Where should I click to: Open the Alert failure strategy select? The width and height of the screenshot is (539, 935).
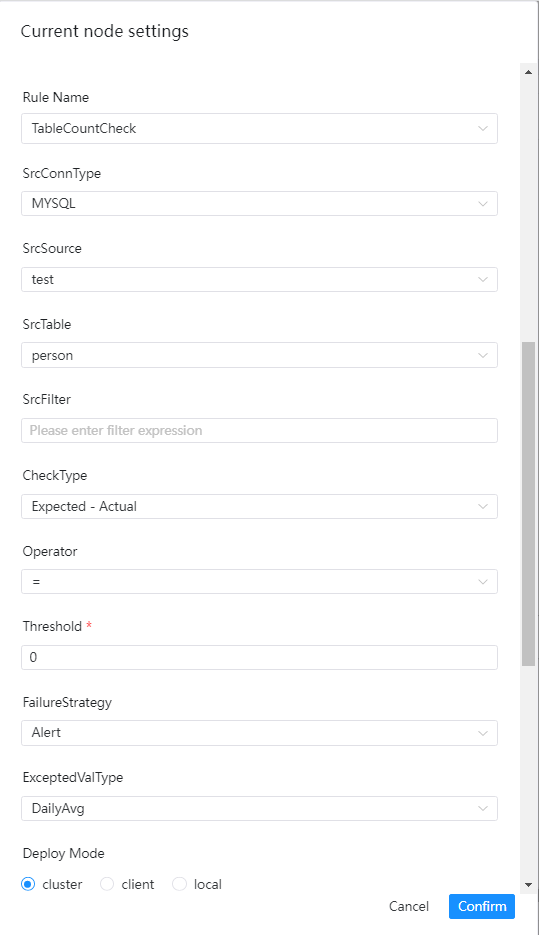coord(259,733)
